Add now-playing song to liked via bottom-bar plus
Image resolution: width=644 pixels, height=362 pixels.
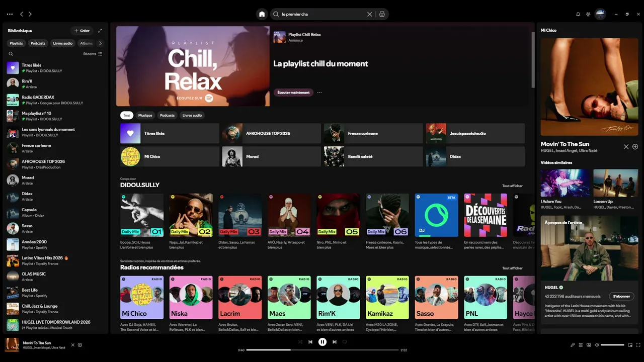click(80, 345)
